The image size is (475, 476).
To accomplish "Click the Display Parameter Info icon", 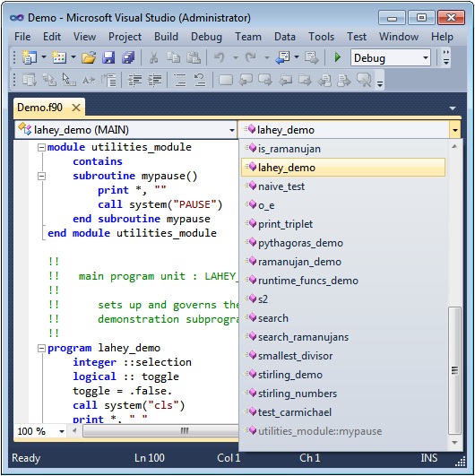I will pos(49,81).
